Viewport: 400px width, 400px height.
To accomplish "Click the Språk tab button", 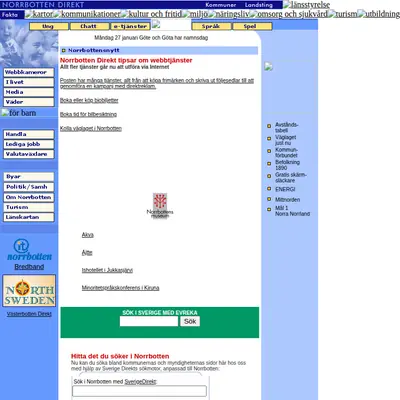I will point(211,26).
